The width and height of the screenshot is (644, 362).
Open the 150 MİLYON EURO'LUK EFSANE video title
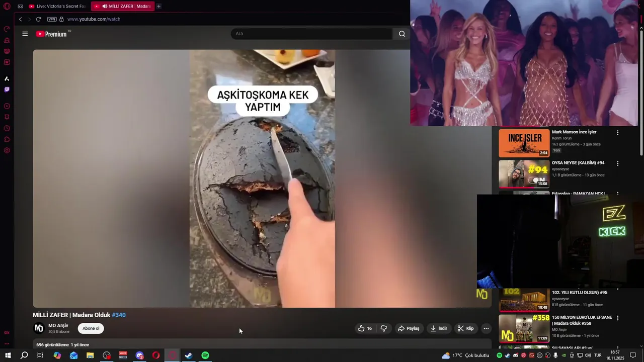[x=582, y=320]
